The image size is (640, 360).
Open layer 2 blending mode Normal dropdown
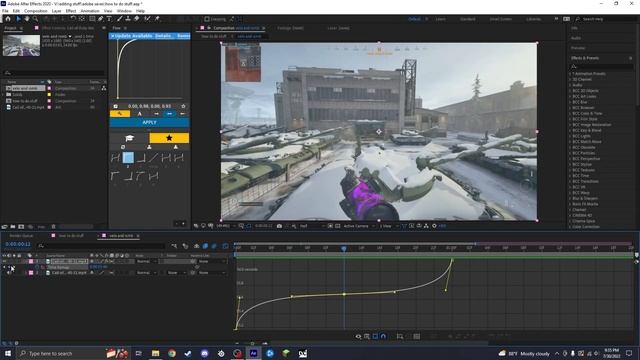tap(146, 272)
